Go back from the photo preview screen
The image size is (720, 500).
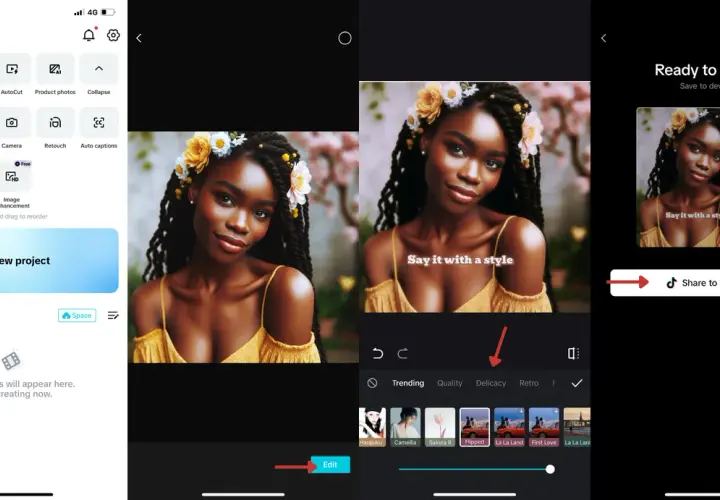139,38
